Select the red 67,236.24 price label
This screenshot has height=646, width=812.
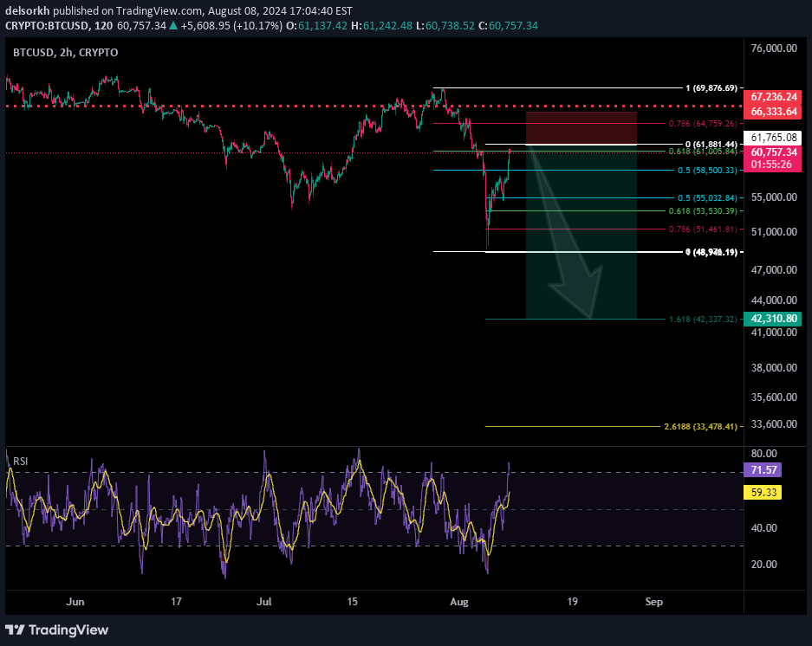[774, 97]
